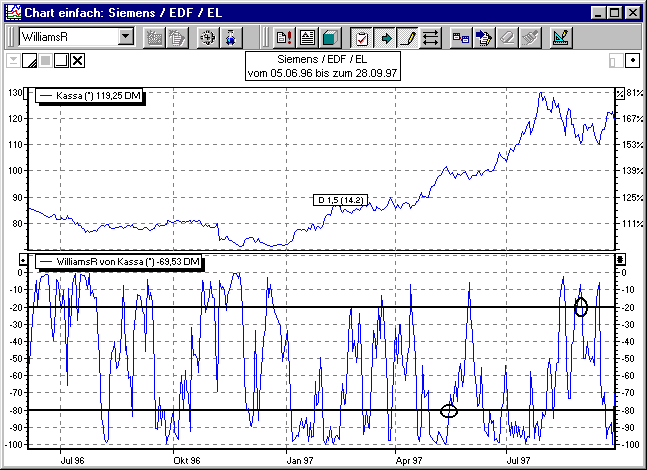The height and width of the screenshot is (470, 647).
Task: Toggle the X-marked box in second toolbar
Action: [x=78, y=61]
